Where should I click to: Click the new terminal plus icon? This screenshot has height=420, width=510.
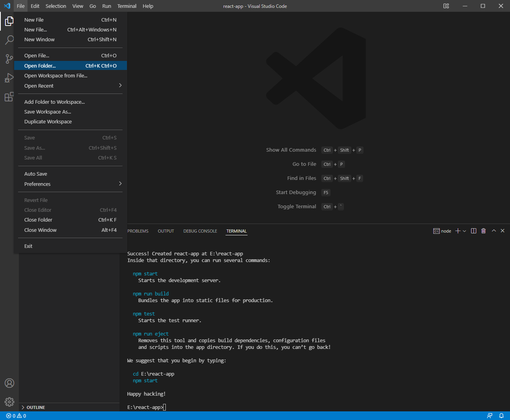tap(458, 231)
